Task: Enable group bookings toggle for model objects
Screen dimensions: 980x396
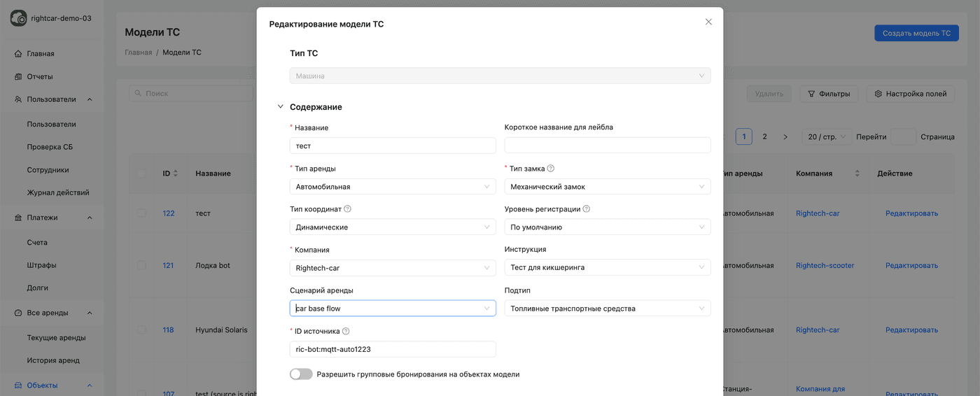Action: click(x=301, y=374)
